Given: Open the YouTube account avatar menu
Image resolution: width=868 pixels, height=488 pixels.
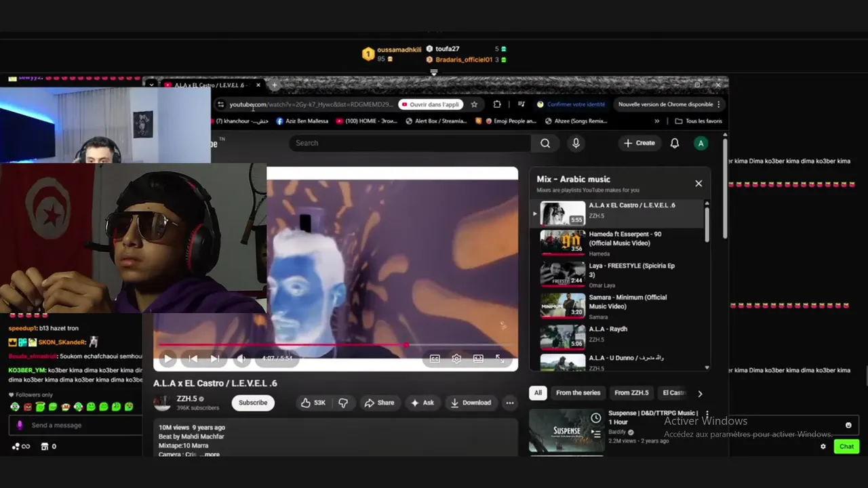Looking at the screenshot, I should (701, 143).
